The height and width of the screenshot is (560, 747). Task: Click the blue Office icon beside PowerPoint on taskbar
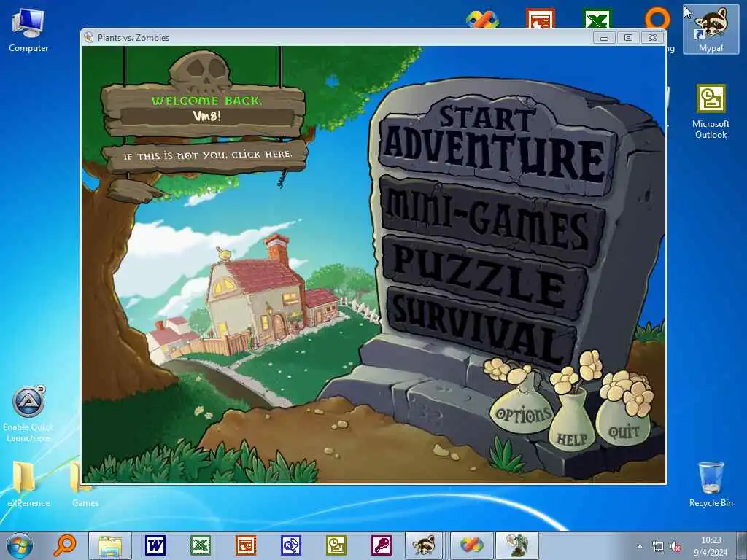290,545
